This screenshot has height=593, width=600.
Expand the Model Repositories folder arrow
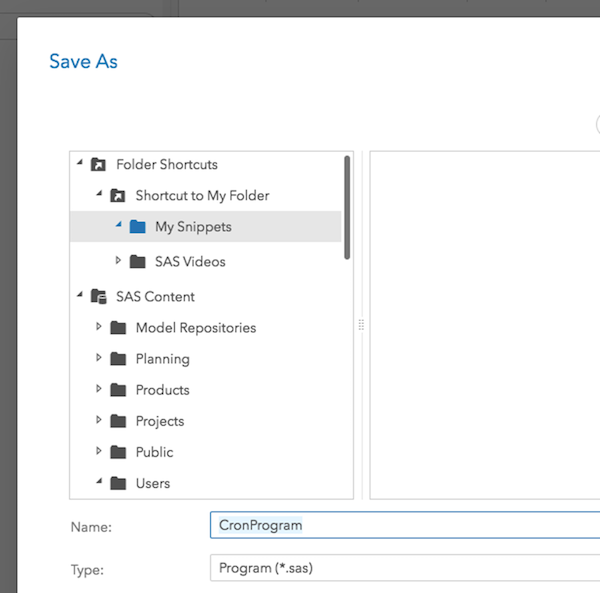tap(99, 327)
